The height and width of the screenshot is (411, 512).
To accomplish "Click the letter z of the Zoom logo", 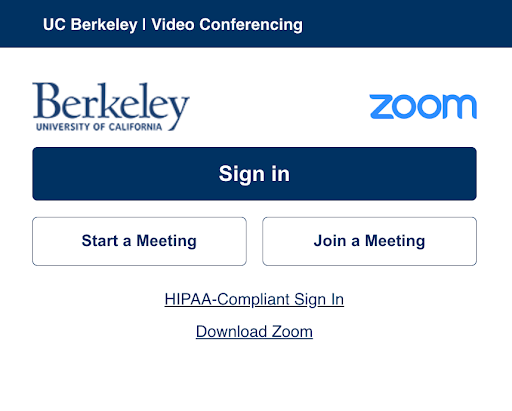I will [382, 107].
